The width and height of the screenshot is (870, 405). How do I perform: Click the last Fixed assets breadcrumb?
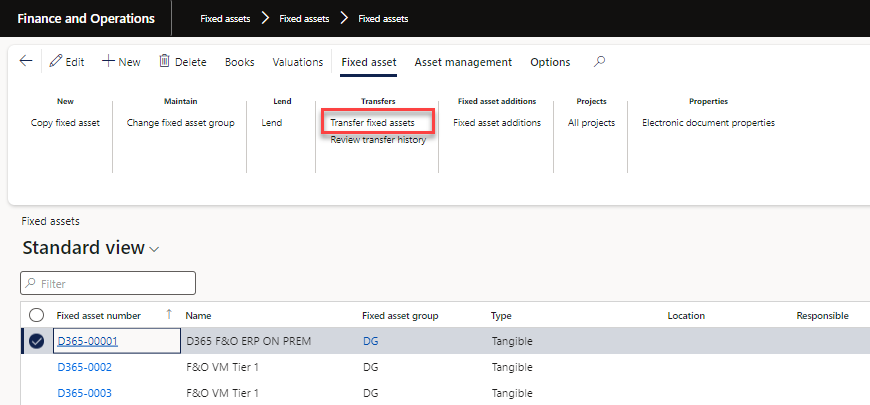(383, 19)
